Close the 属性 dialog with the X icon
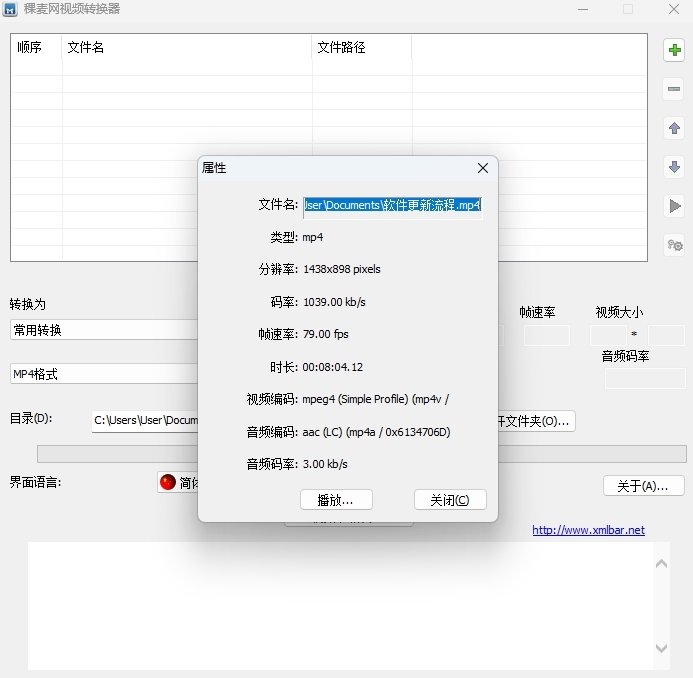693x678 pixels. coord(482,168)
